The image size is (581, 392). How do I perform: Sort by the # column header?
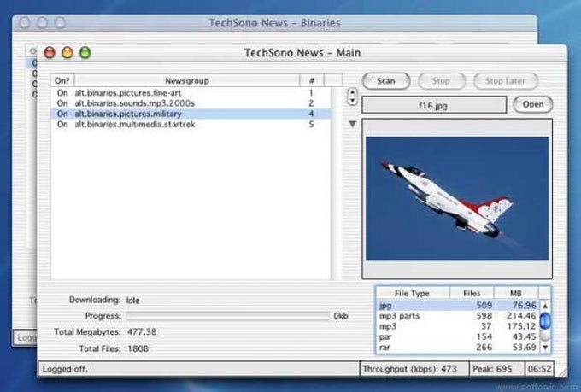pyautogui.click(x=312, y=80)
